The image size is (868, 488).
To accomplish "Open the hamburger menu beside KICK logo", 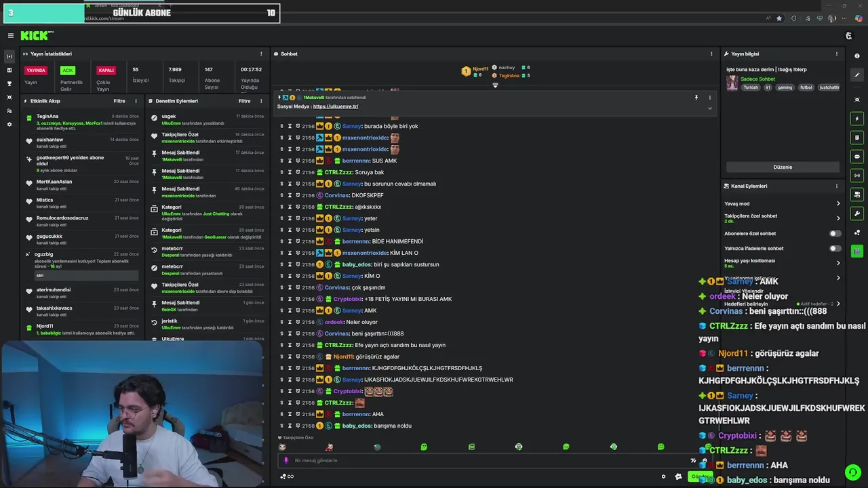I will (10, 36).
